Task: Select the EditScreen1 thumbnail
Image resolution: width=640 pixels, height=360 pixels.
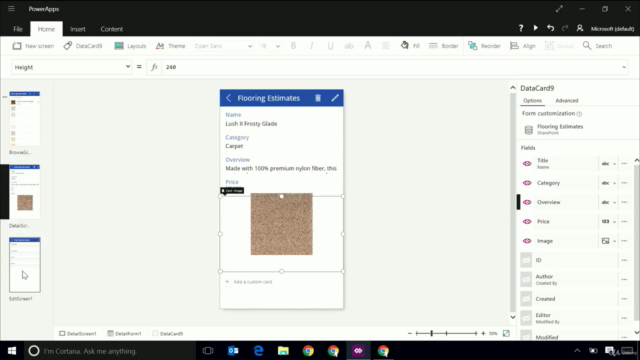Action: click(24, 265)
